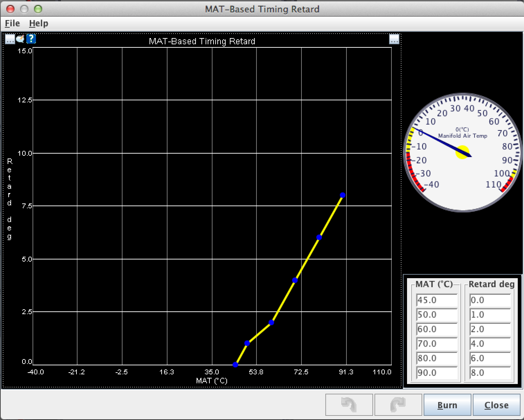
Task: Click the MAT field containing 45.0
Action: pyautogui.click(x=437, y=300)
